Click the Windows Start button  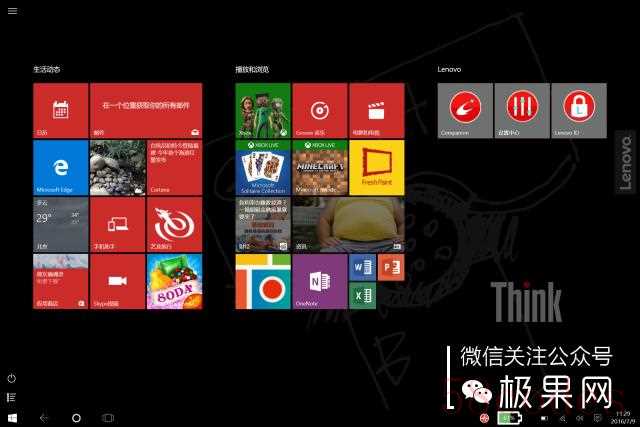[13, 418]
